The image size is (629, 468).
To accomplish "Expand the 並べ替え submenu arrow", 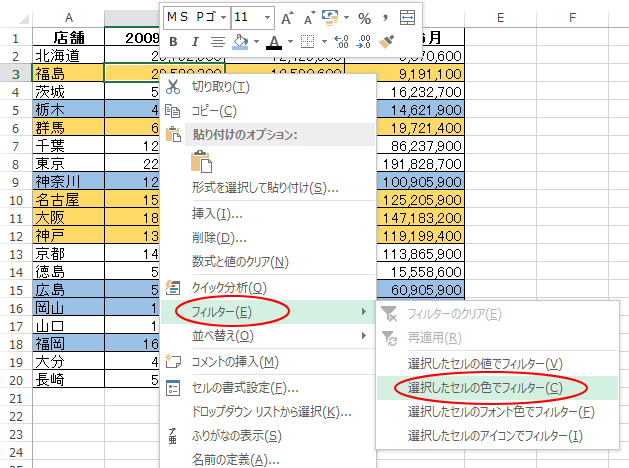I will tap(363, 336).
